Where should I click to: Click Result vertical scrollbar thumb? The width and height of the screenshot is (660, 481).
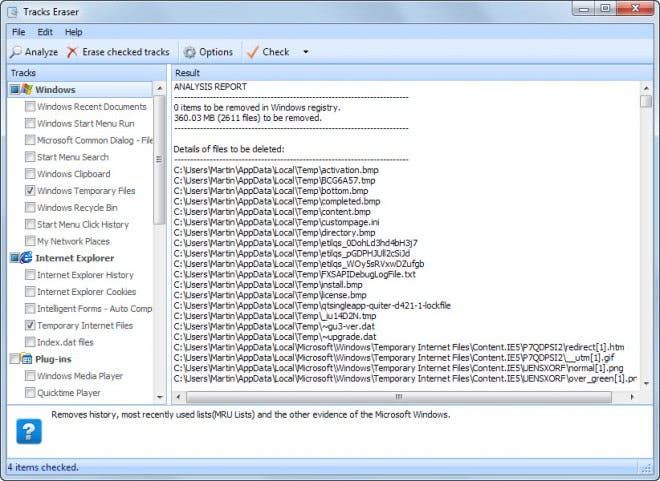click(646, 101)
